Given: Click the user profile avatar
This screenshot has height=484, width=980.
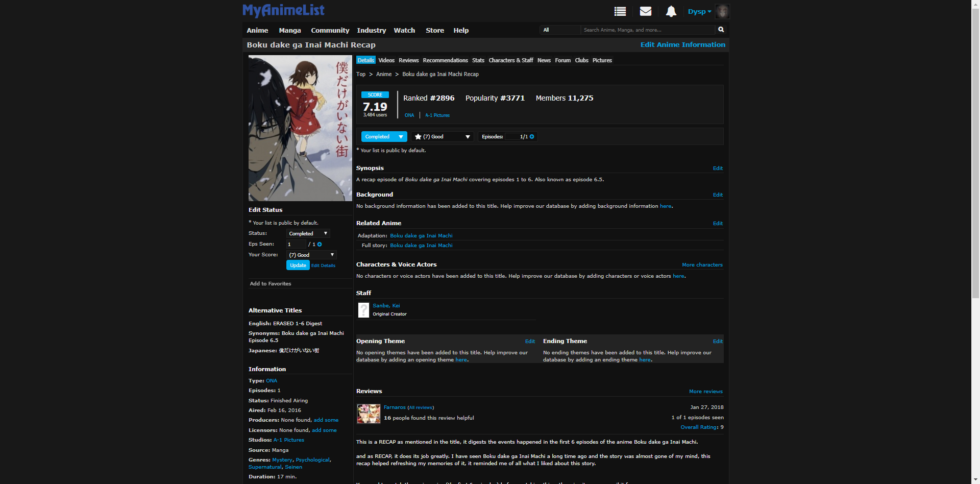Looking at the screenshot, I should click(x=722, y=11).
